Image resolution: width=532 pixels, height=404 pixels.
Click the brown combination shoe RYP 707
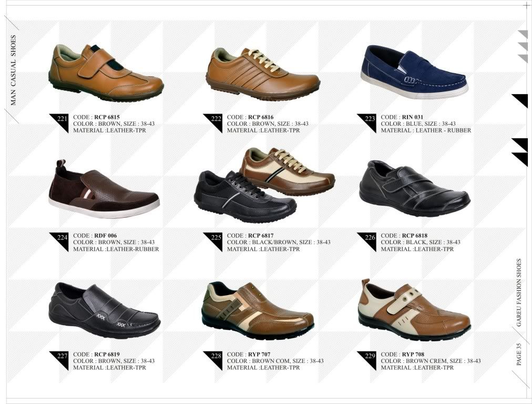[258, 311]
